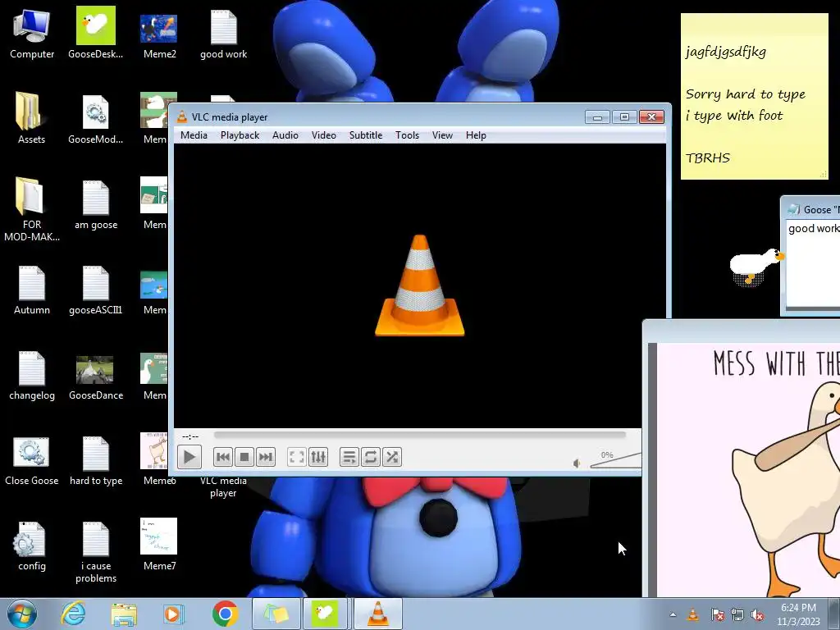Toggle the VLC playlist button
840x630 pixels.
(349, 457)
